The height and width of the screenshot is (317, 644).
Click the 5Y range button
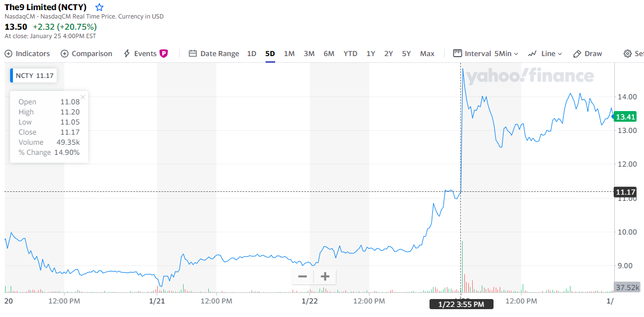point(407,54)
